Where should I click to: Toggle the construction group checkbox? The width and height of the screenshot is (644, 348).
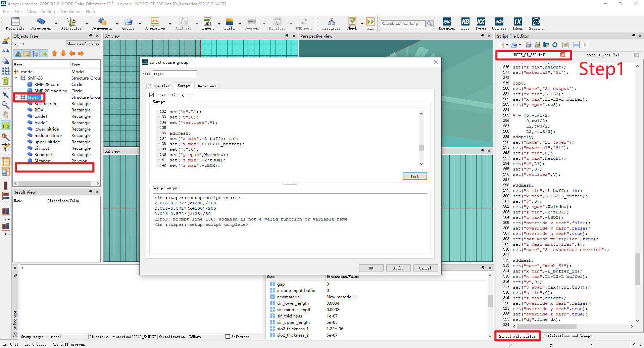pos(152,95)
